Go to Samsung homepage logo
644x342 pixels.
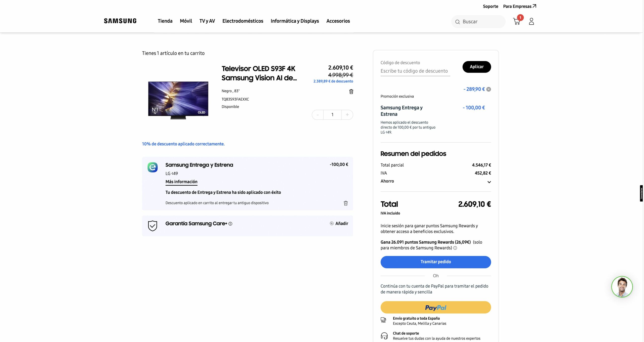pyautogui.click(x=120, y=21)
